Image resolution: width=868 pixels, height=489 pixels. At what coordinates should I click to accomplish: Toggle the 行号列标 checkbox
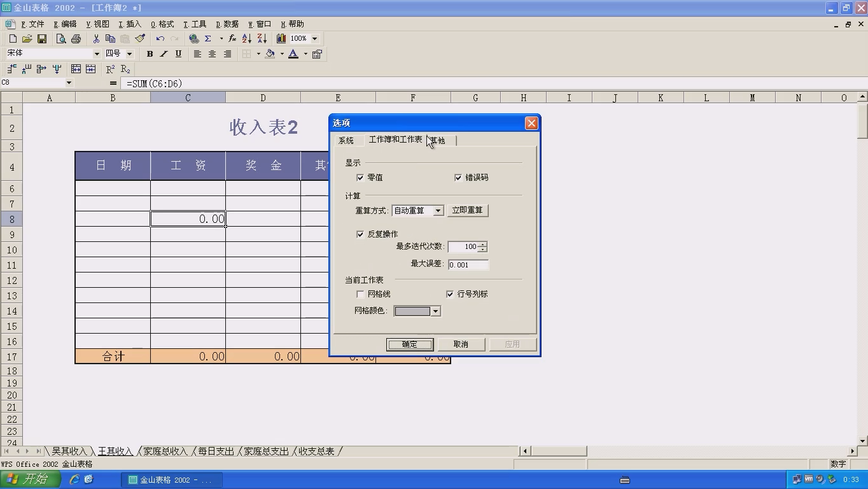pyautogui.click(x=450, y=294)
